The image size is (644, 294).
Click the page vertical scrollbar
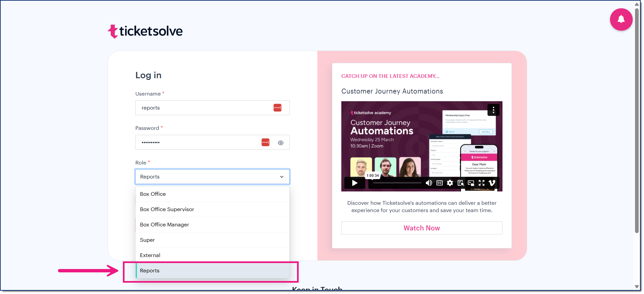click(637, 120)
